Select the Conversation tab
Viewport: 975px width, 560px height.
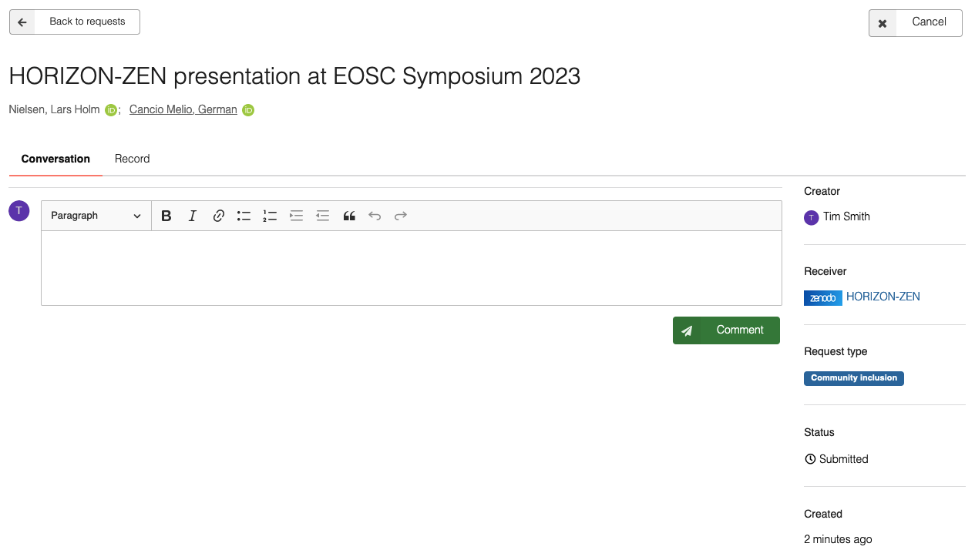(55, 159)
